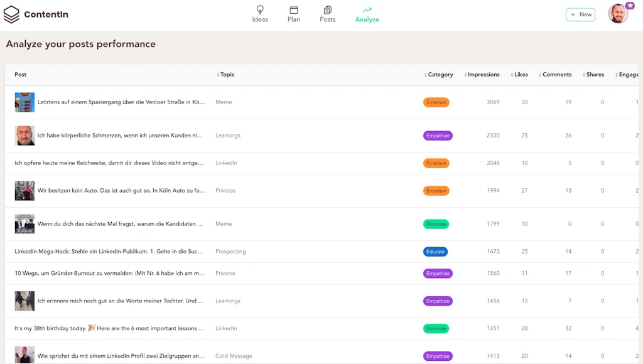
Task: Click the ContentIn logo icon
Action: [x=11, y=14]
